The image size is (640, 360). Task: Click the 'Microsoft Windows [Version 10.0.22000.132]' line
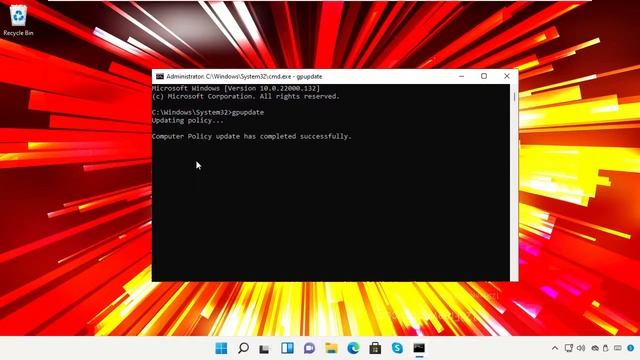(236, 88)
